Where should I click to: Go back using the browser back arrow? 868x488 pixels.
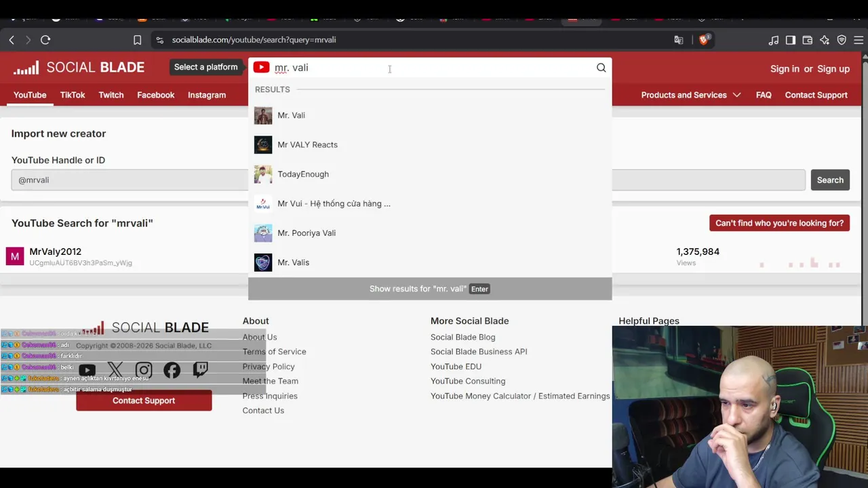(12, 40)
